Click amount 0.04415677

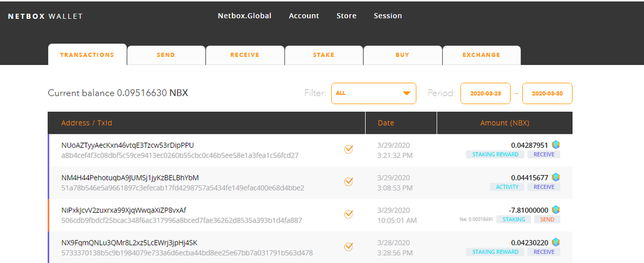(530, 177)
